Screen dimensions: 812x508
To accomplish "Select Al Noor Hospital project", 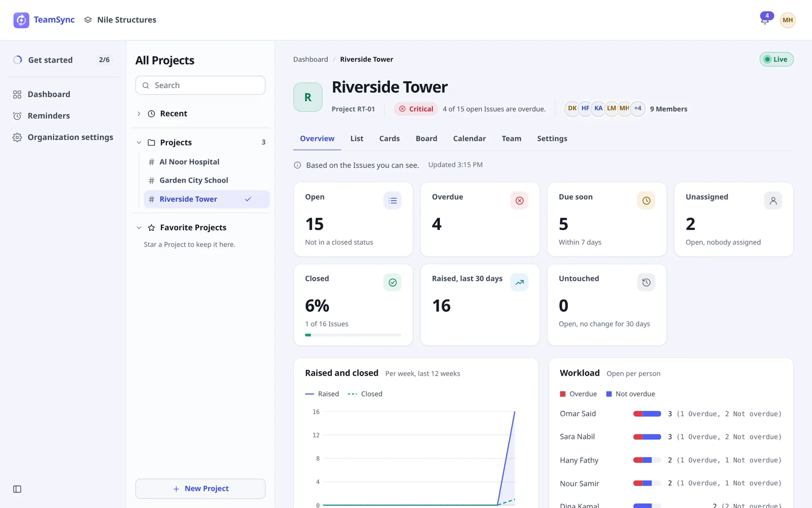I will click(207, 162).
